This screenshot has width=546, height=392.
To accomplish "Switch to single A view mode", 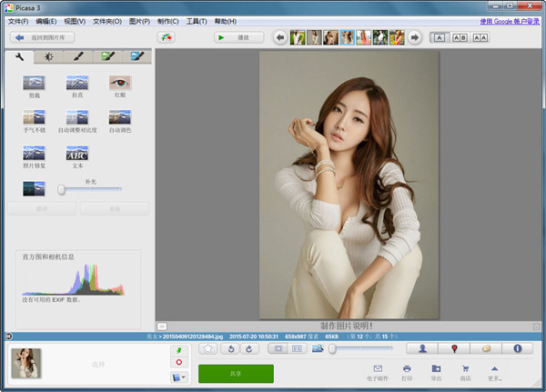I will [440, 37].
